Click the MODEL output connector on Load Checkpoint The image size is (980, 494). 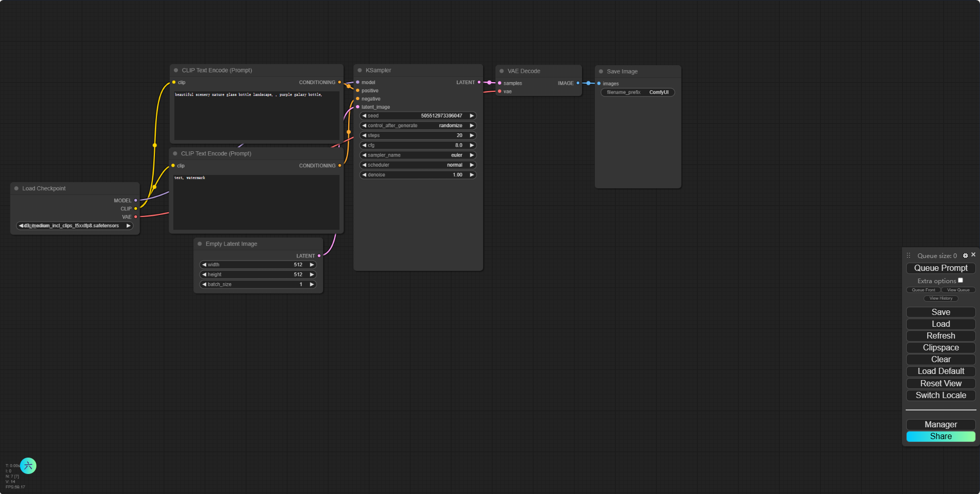click(135, 201)
